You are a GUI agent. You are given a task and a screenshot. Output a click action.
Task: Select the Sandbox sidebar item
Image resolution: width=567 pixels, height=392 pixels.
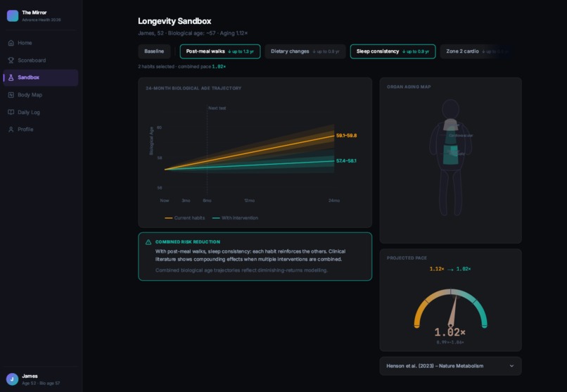[41, 77]
